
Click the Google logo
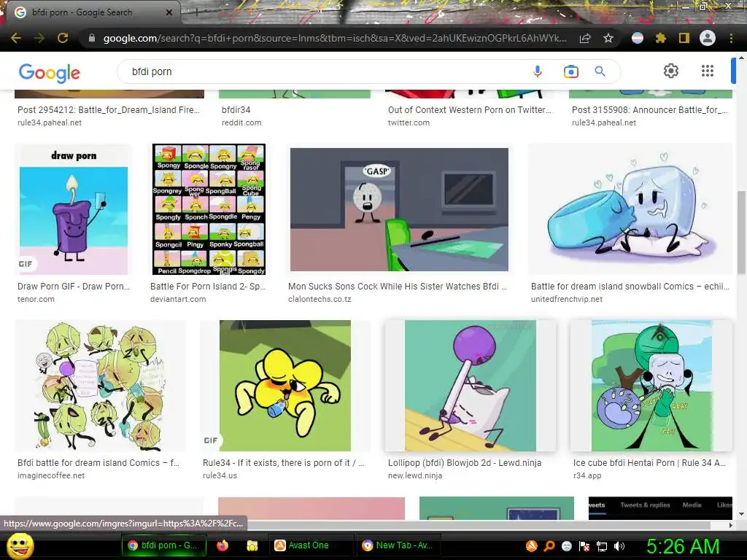[x=50, y=73]
